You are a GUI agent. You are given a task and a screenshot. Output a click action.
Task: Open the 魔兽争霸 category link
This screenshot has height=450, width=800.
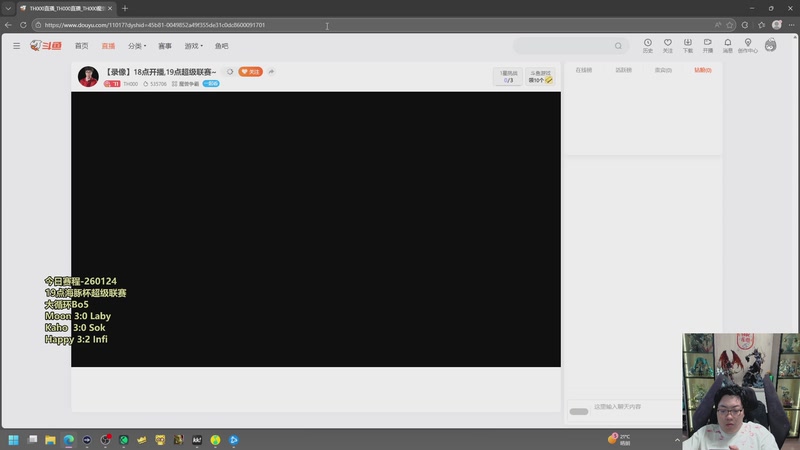pyautogui.click(x=186, y=84)
